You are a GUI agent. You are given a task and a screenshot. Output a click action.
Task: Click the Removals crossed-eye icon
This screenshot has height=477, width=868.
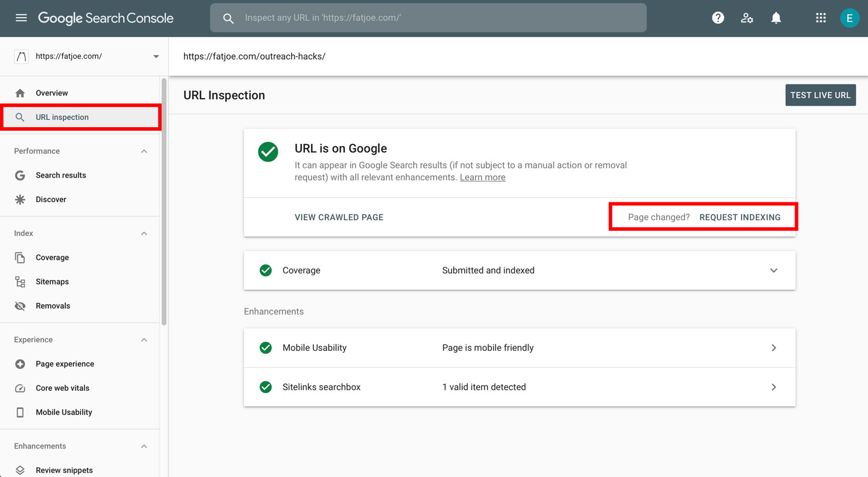click(20, 306)
